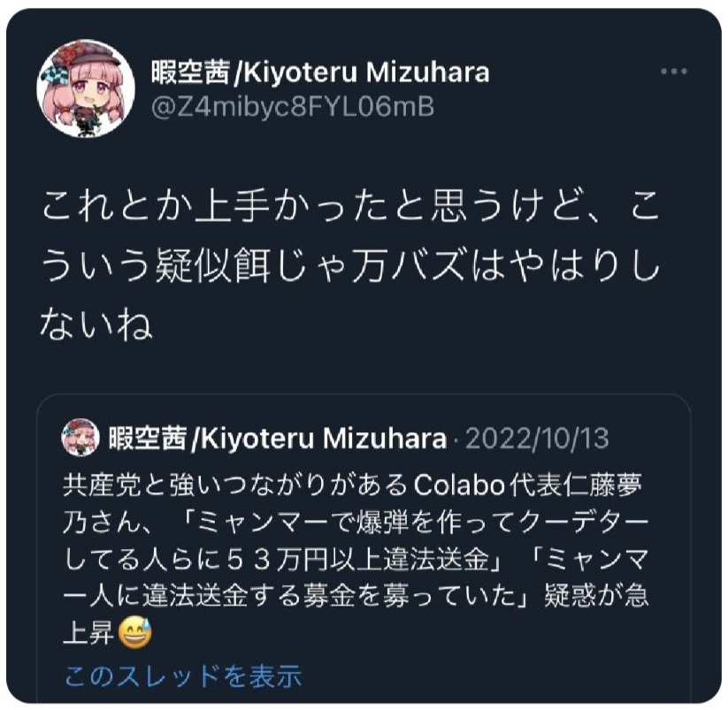Click 疑惑が急 at quoted text line end
The image size is (728, 710).
pyautogui.click(x=596, y=596)
